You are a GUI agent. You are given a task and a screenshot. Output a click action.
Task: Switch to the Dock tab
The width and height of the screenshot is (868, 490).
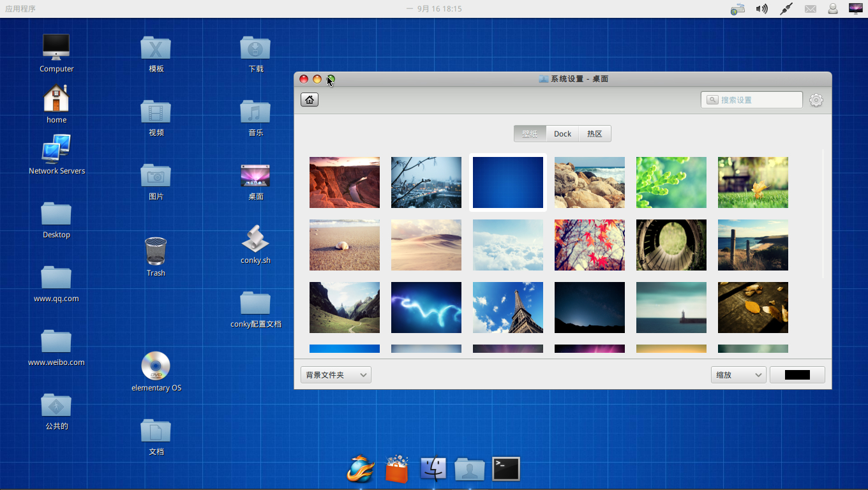pyautogui.click(x=562, y=134)
